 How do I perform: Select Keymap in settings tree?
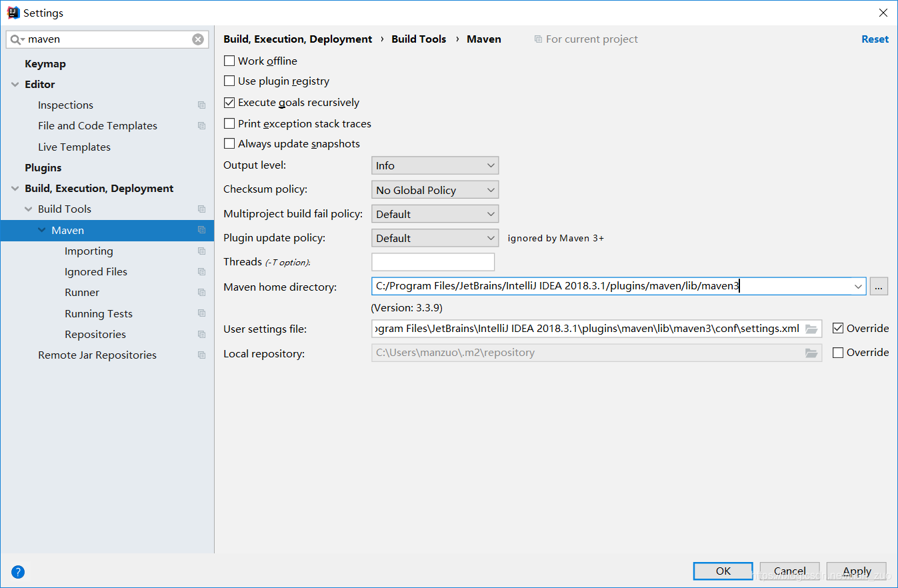point(45,64)
